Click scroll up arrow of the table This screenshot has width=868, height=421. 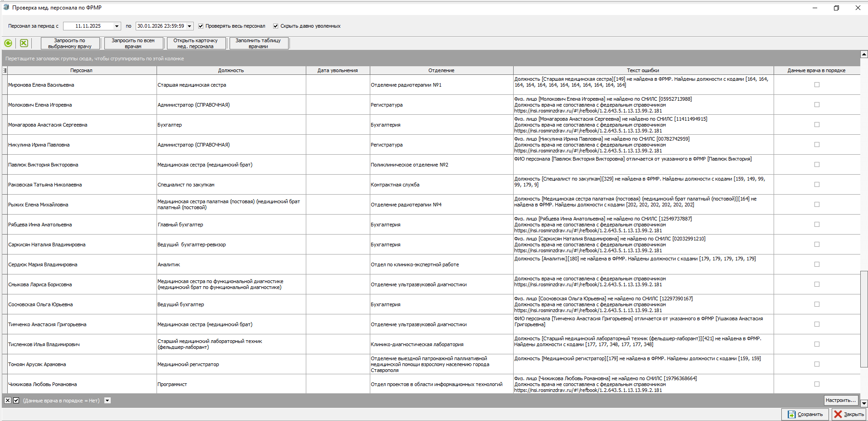tap(864, 54)
